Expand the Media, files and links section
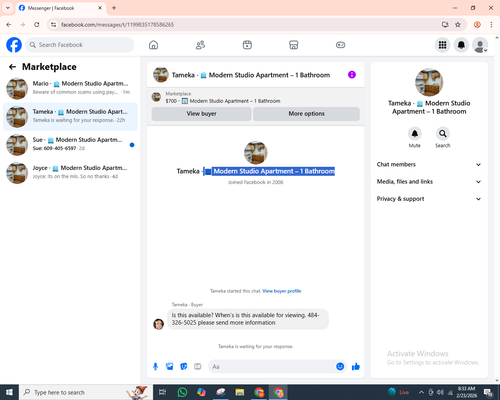Viewport: 500px width, 400px height. 429,182
